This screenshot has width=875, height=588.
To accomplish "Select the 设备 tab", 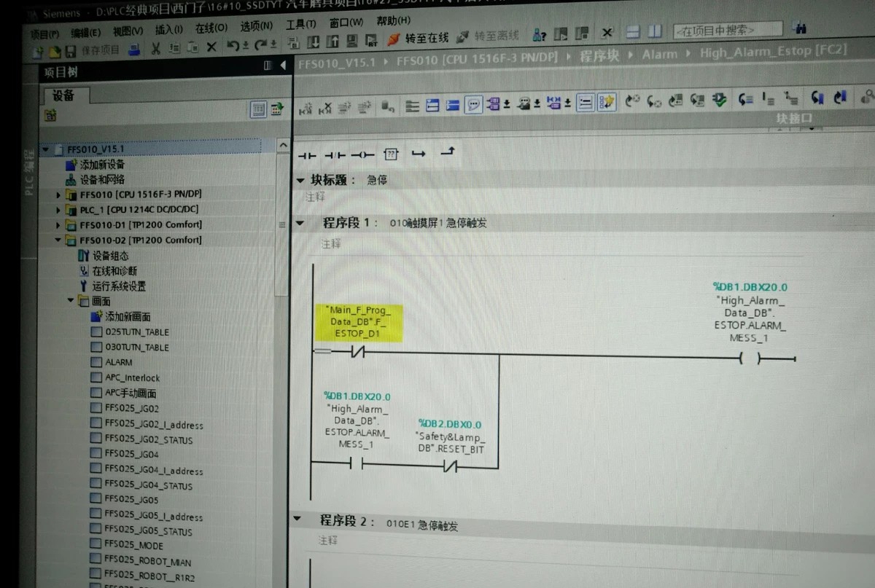I will coord(63,95).
